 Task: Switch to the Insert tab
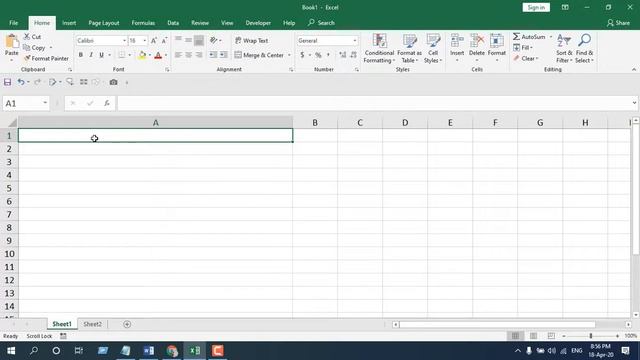coord(69,23)
